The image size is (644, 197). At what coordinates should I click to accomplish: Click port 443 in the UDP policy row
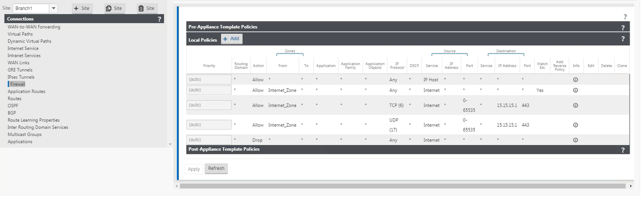(x=525, y=125)
